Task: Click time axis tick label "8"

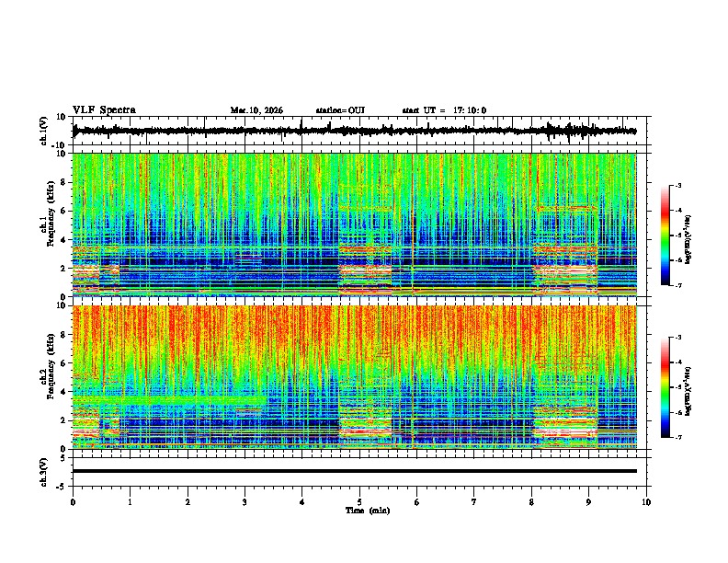Action: point(531,502)
